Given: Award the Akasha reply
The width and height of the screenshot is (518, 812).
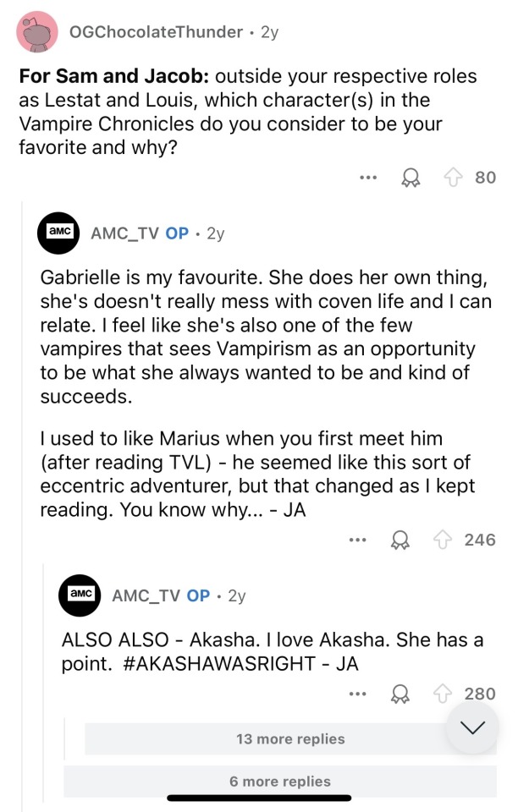Looking at the screenshot, I should pyautogui.click(x=400, y=694).
